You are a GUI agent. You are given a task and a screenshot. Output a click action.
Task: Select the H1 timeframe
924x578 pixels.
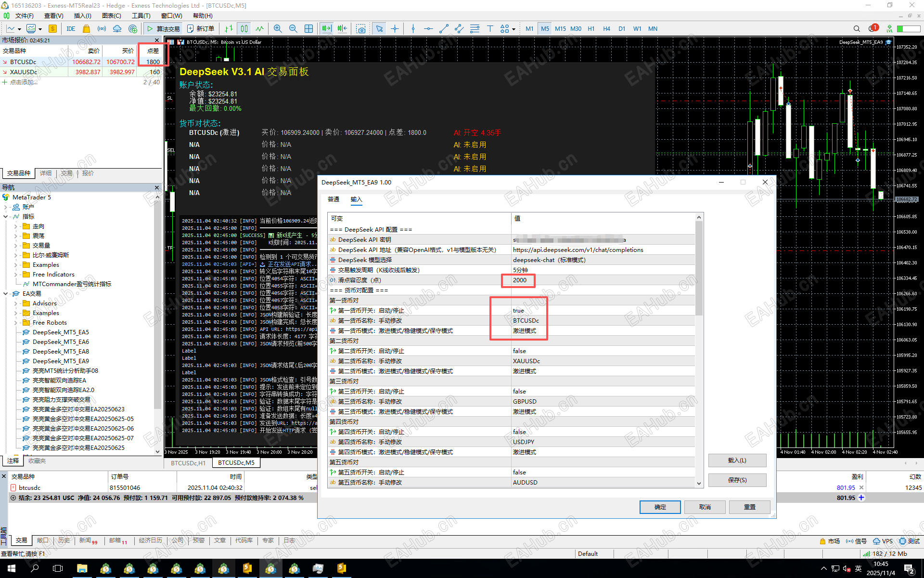(x=591, y=29)
